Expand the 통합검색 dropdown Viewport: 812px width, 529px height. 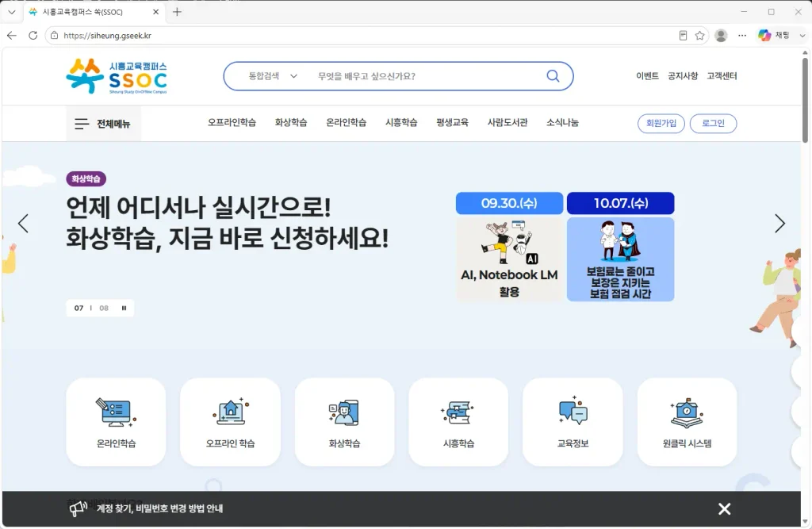pos(273,76)
